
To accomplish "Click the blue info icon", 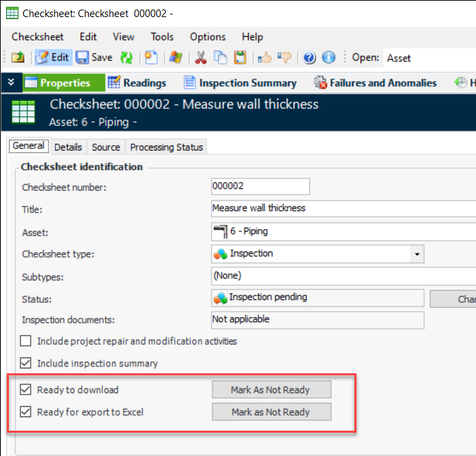I will pos(328,57).
